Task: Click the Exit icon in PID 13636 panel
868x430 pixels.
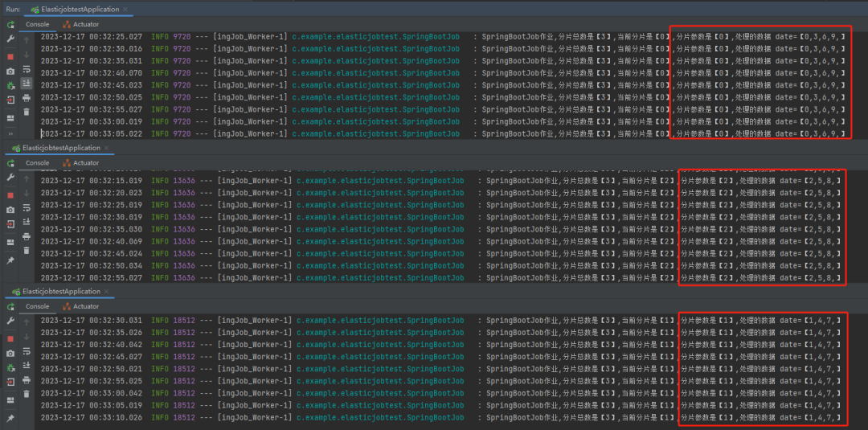Action: (x=10, y=224)
